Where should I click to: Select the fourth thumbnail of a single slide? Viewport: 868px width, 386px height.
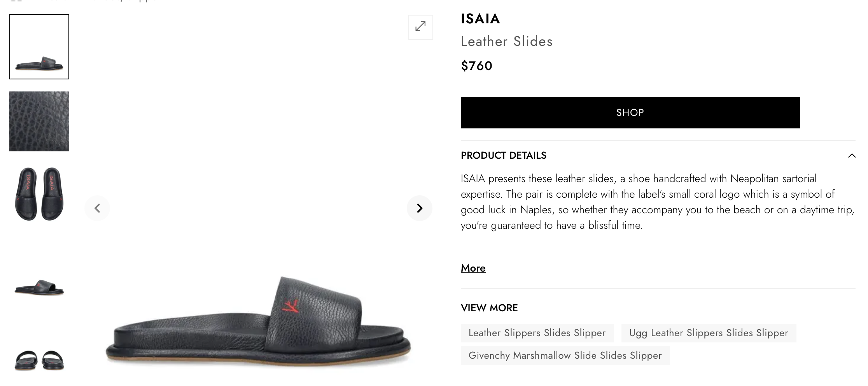[39, 287]
